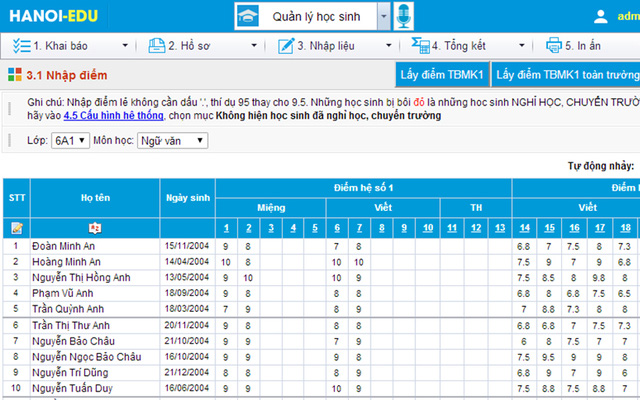Click the HANOI-EDU logo
The image size is (640, 400).
53,16
